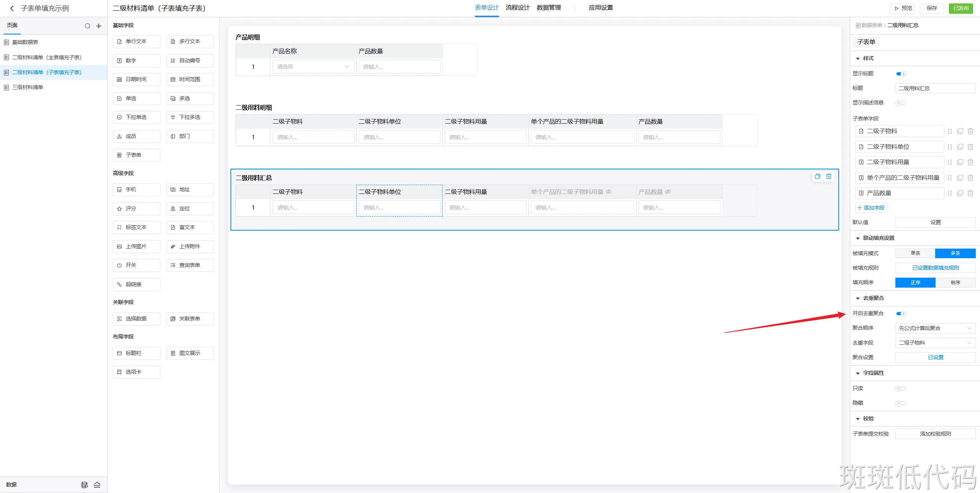This screenshot has width=980, height=493.
Task: Click the search icon in pages panel
Action: [x=88, y=26]
